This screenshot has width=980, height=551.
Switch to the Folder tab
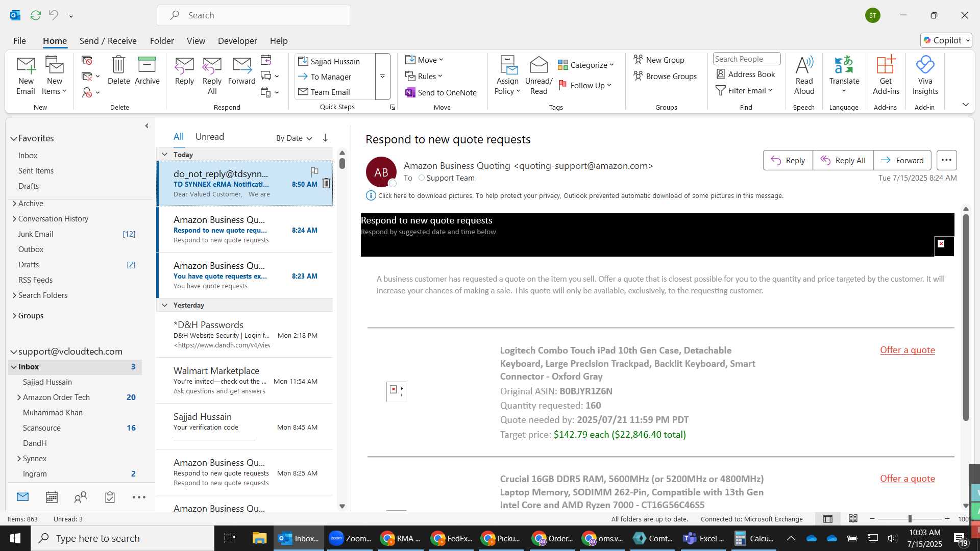162,41
